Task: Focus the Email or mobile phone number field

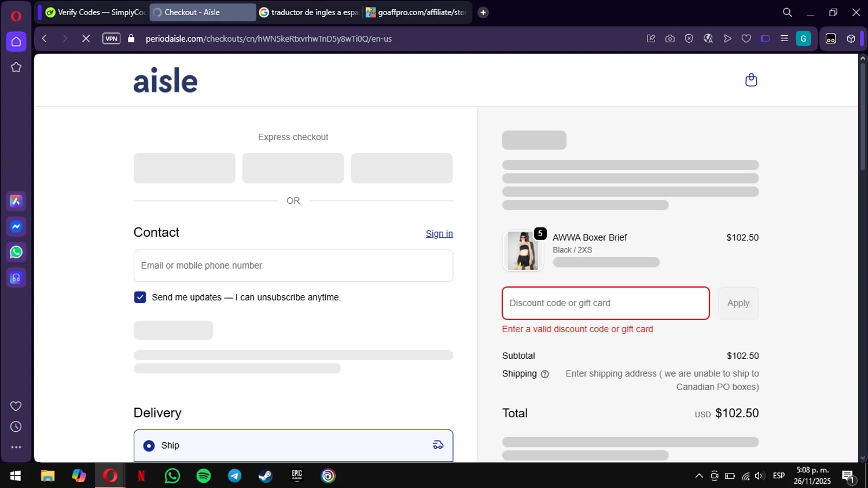Action: (293, 266)
